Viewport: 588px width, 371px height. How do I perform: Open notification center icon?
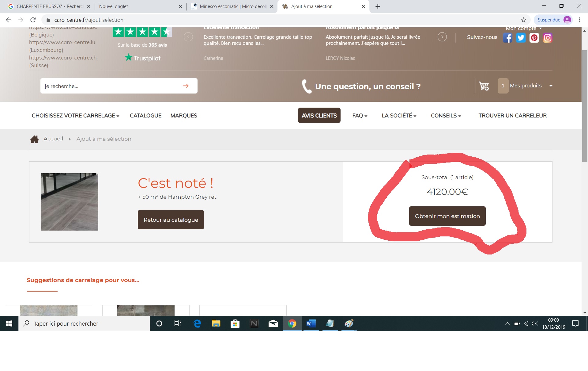coord(575,323)
